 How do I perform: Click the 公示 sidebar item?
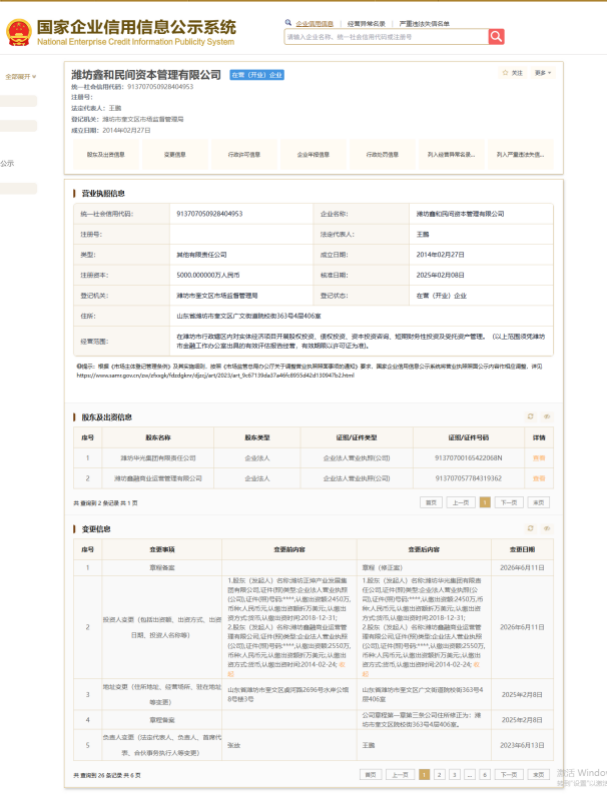pos(7,164)
